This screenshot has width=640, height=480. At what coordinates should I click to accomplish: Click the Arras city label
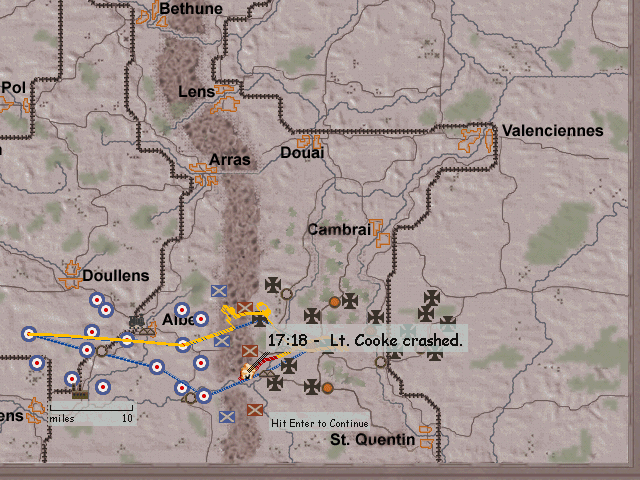pos(230,160)
